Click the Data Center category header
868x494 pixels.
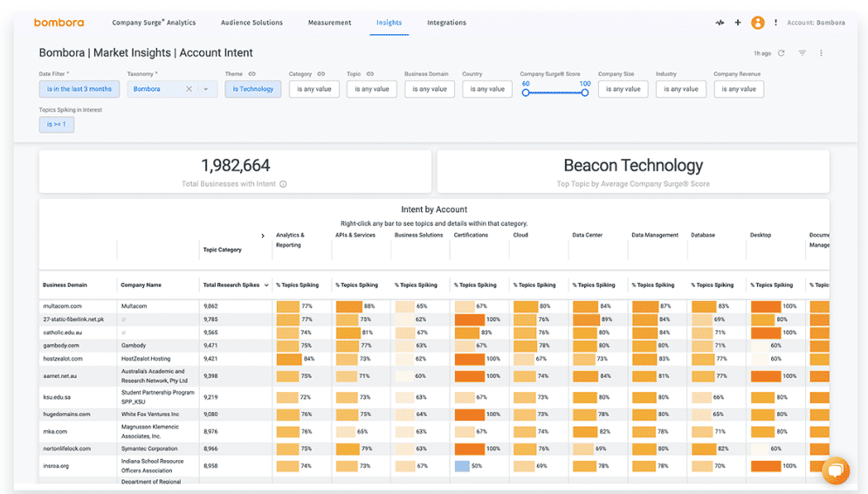[x=588, y=235]
